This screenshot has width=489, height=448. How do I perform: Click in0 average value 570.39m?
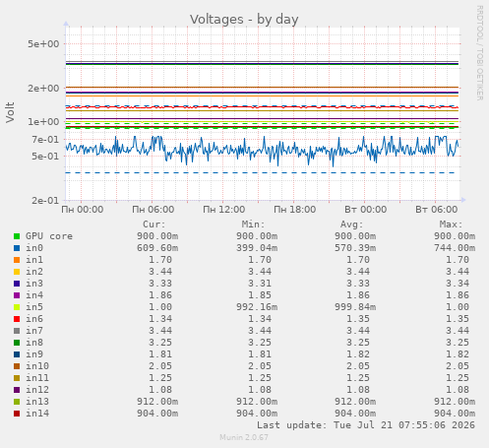355,248
